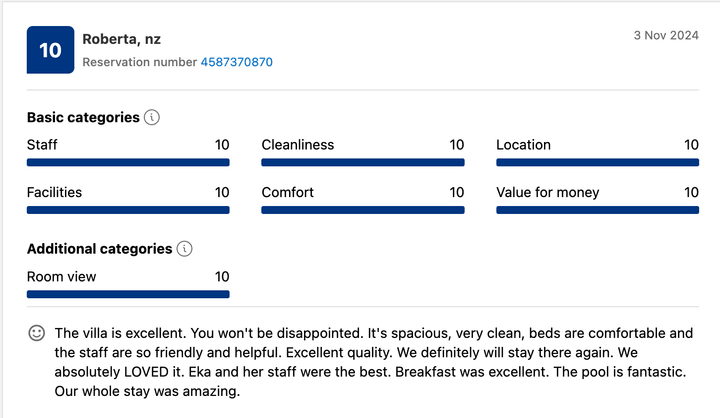720x418 pixels.
Task: Click the smiley face review icon
Action: point(37,333)
